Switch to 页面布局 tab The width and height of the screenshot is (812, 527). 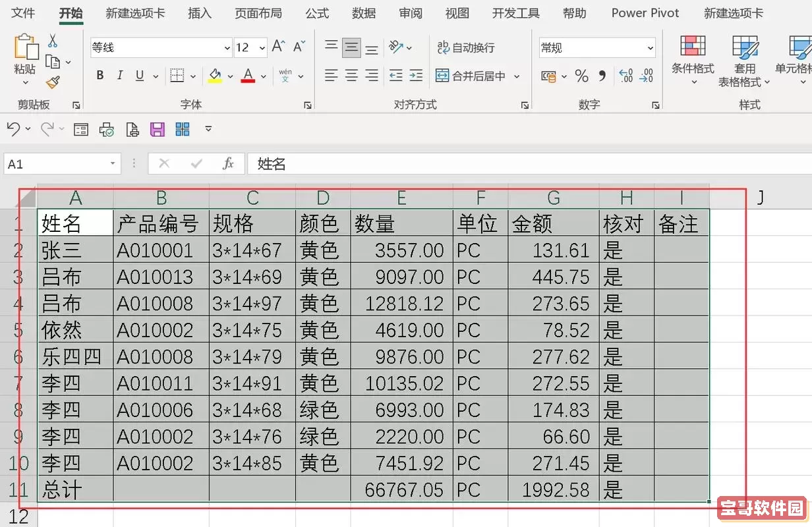click(x=258, y=13)
